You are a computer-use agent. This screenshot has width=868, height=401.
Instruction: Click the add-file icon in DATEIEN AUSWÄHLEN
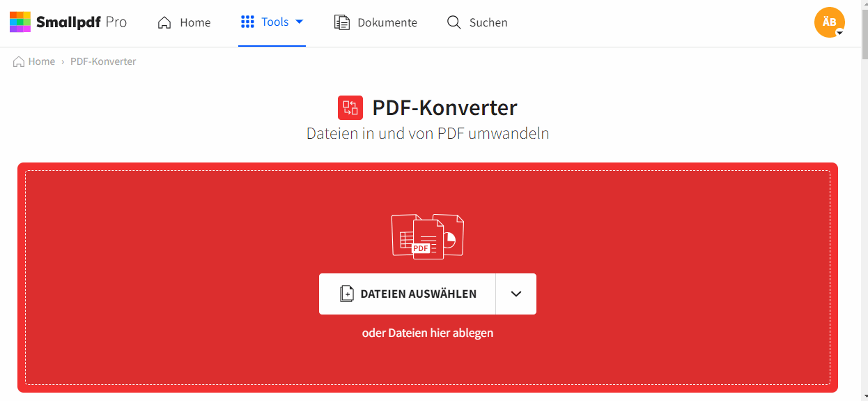[x=347, y=294]
